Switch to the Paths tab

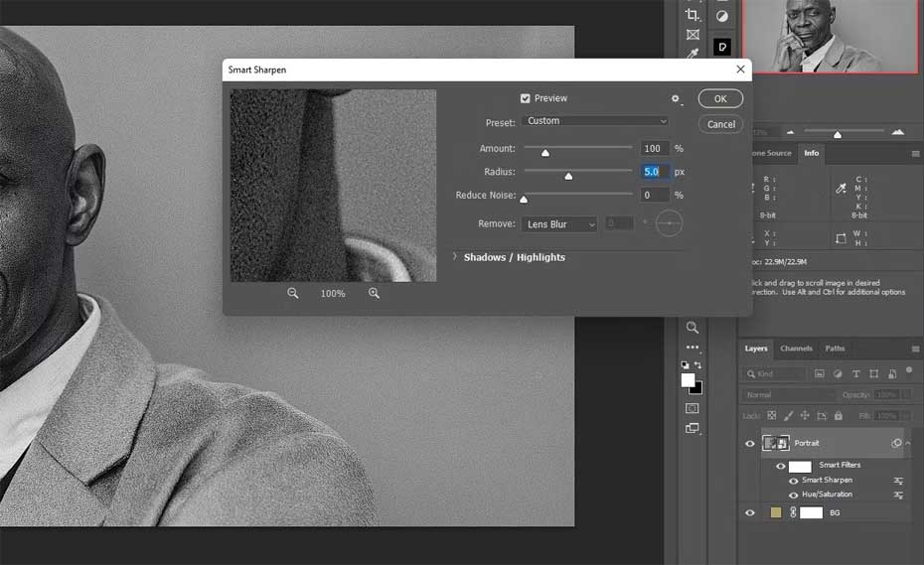[x=835, y=349]
